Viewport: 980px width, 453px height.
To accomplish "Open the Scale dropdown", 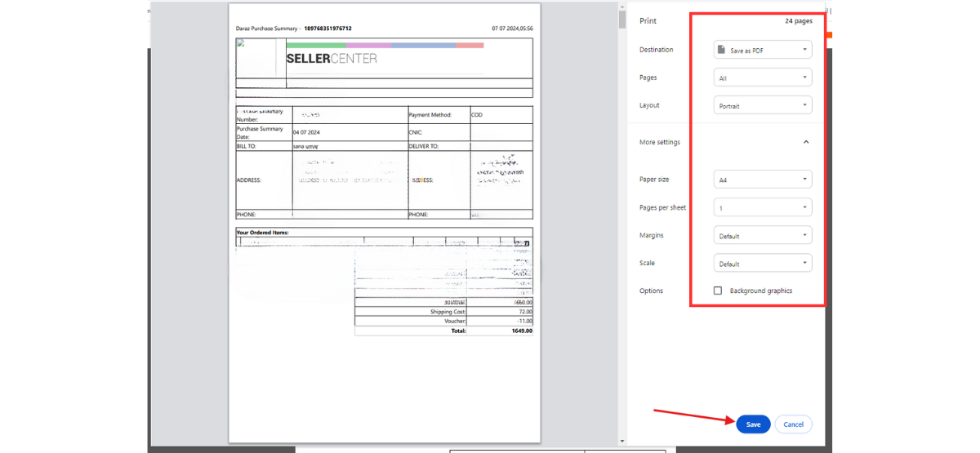I will pyautogui.click(x=762, y=264).
